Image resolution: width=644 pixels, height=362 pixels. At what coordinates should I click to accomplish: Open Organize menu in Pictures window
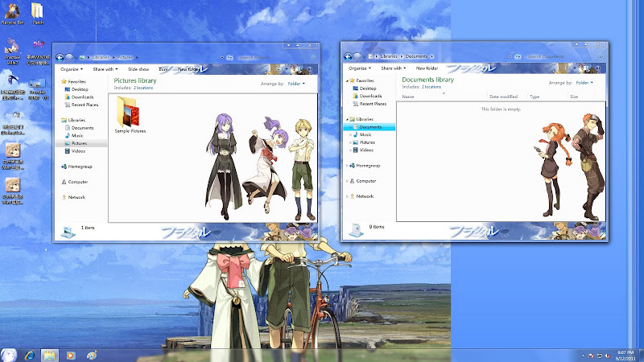pos(72,69)
